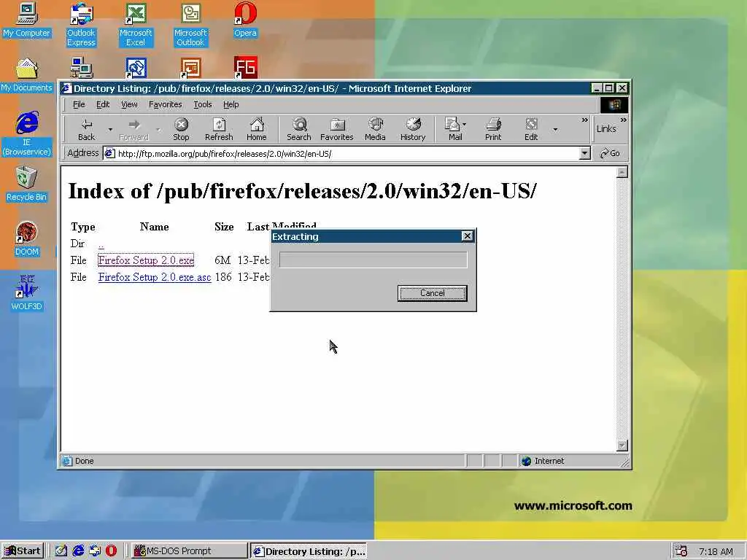
Task: Select the My Documents desktop icon
Action: click(26, 75)
